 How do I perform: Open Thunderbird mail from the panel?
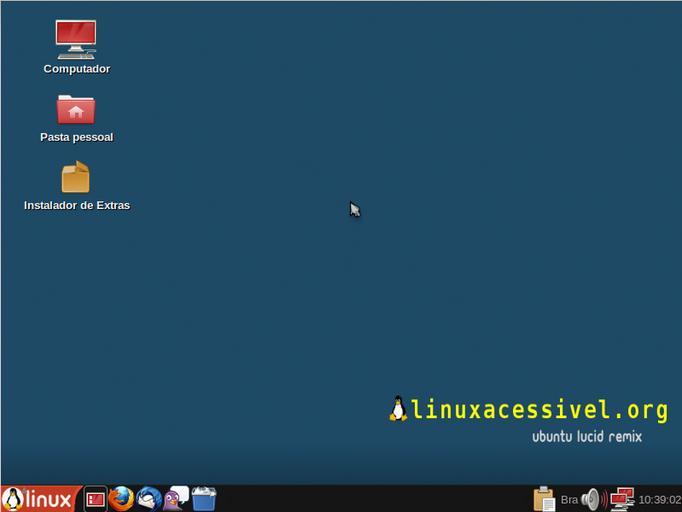coord(149,498)
